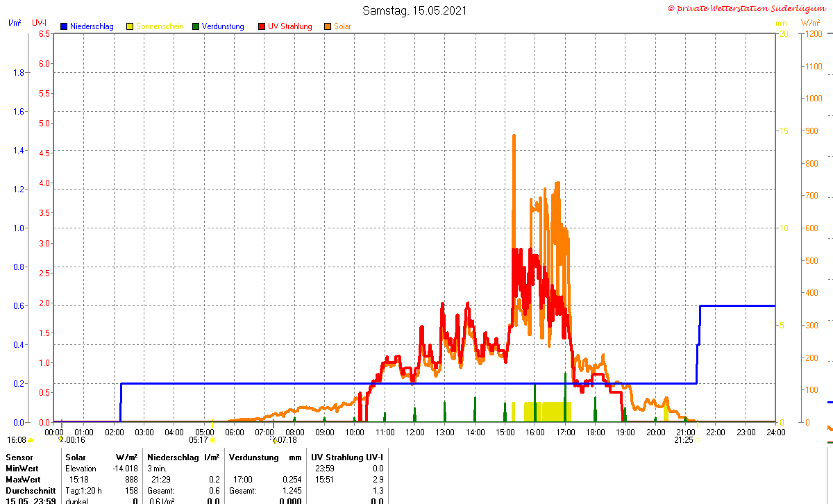Click the Niederschlag legend label

[92, 26]
